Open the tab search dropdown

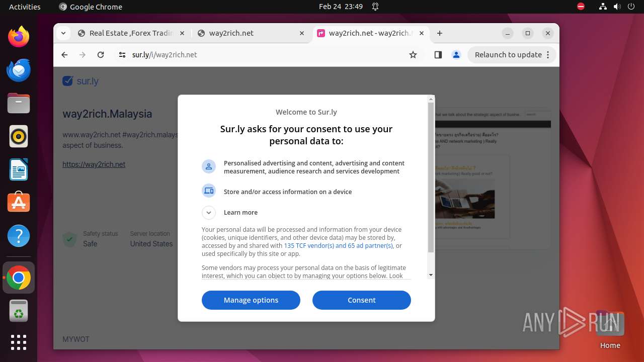[x=63, y=33]
